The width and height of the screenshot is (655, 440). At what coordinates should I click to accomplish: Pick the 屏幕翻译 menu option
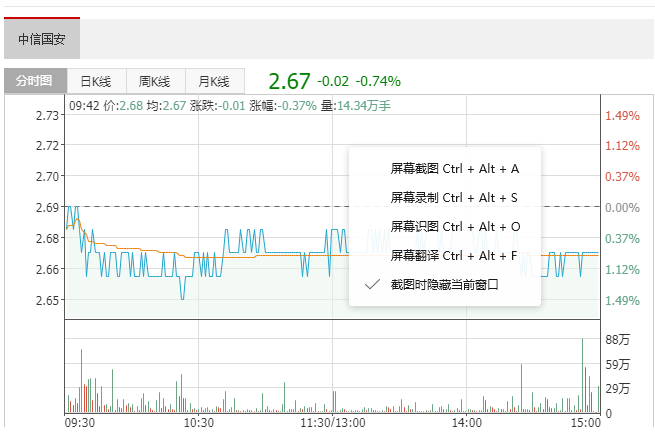click(x=454, y=255)
